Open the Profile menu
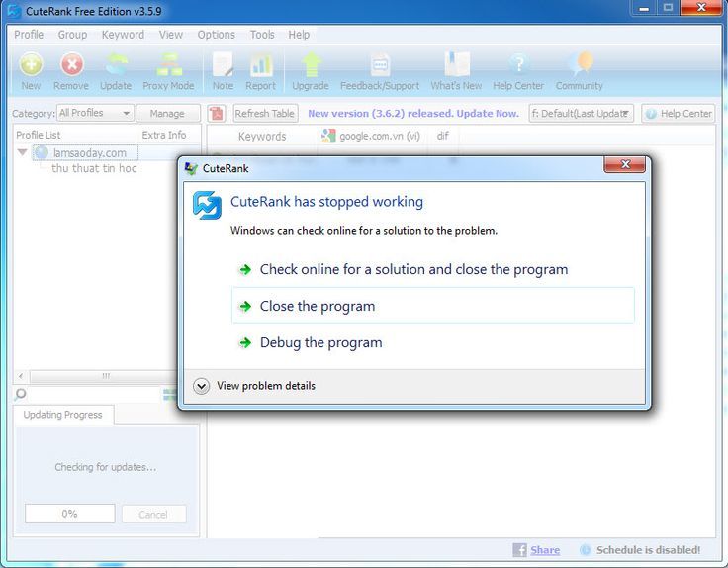 coord(29,35)
